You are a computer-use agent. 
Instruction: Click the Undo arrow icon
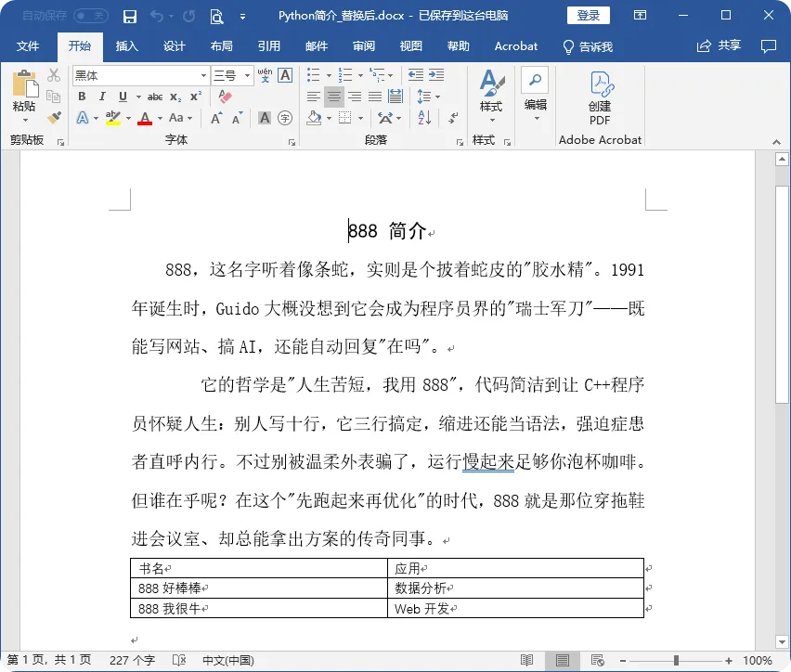pos(156,16)
